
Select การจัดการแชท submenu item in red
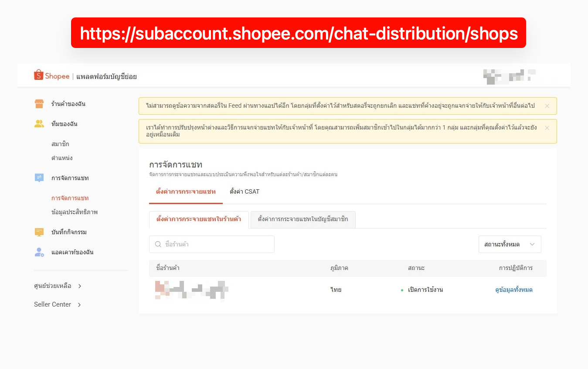pyautogui.click(x=70, y=198)
